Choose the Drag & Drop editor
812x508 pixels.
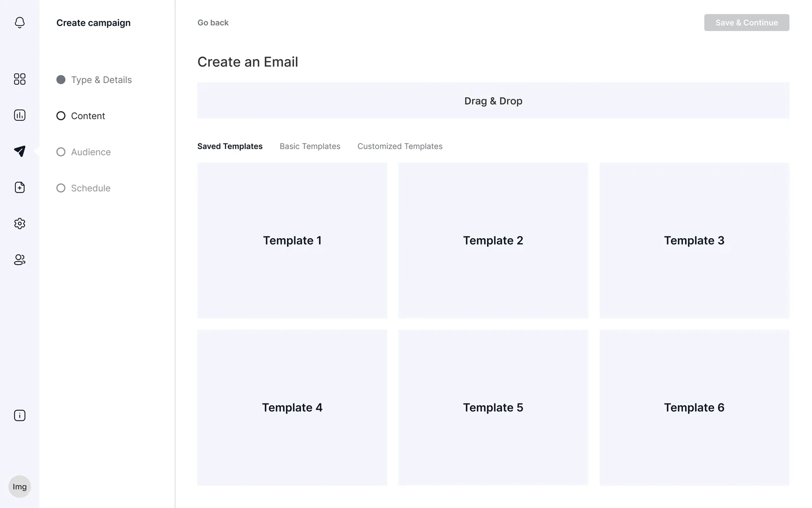tap(493, 100)
